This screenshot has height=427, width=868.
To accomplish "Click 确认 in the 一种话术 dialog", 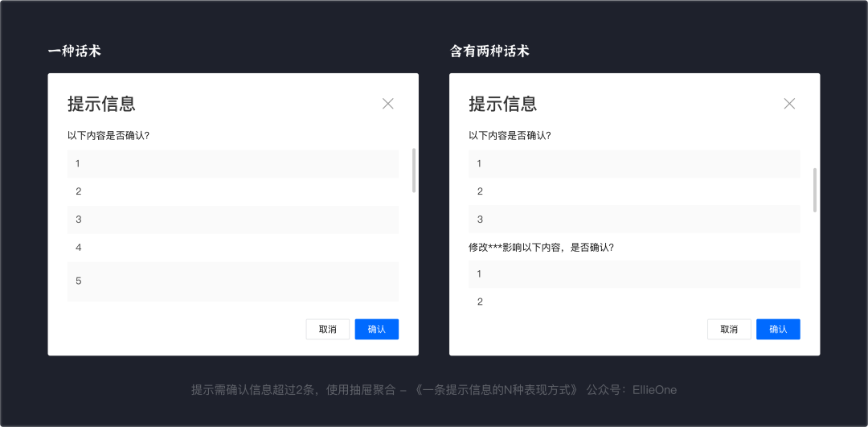I will point(376,330).
